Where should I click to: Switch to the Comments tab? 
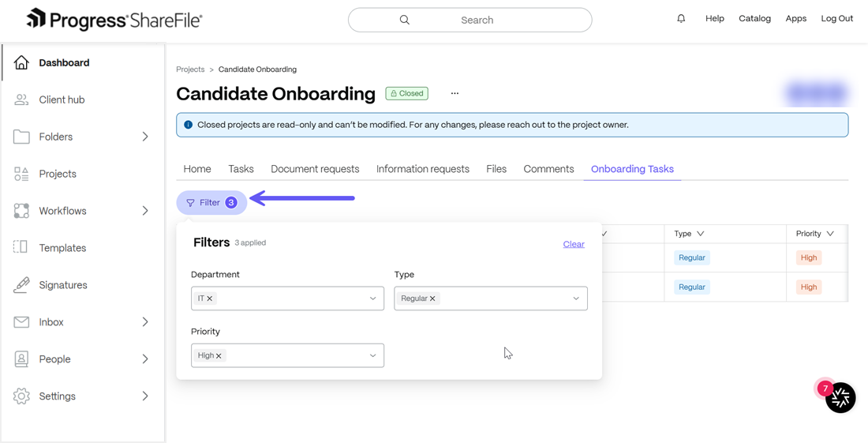[548, 169]
